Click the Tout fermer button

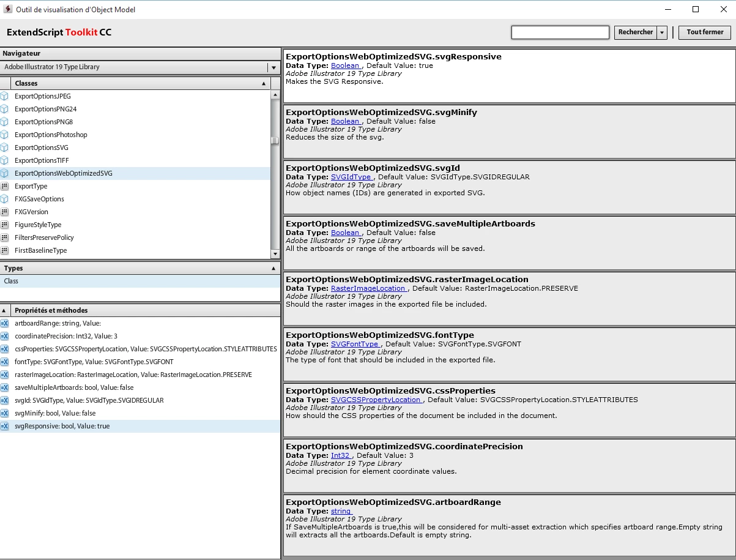coord(705,32)
